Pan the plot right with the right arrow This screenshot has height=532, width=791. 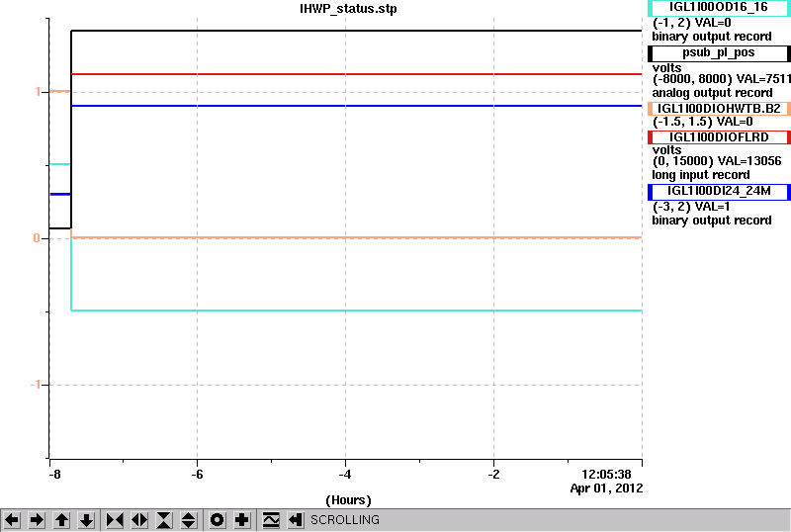pos(37,520)
